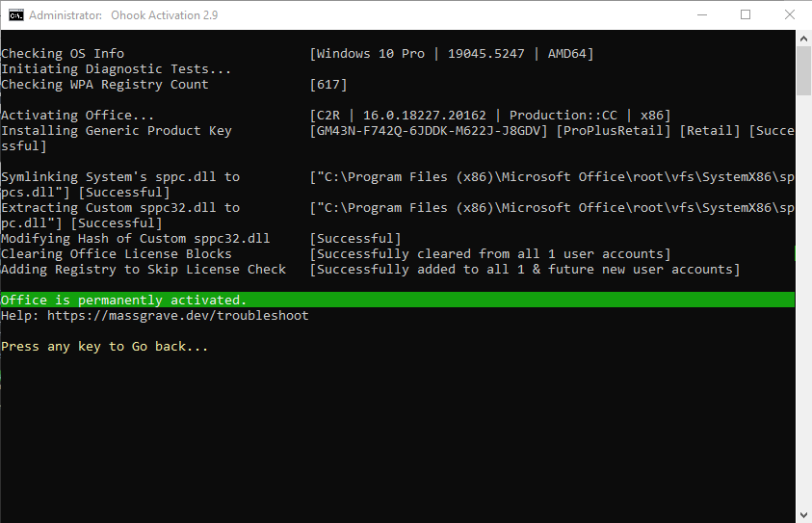Click [Successful] next to Modifying Hash line

click(x=355, y=239)
